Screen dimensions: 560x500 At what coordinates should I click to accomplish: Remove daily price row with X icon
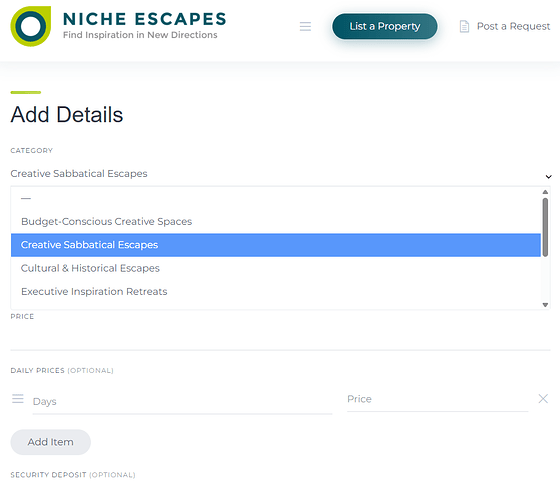pyautogui.click(x=543, y=399)
